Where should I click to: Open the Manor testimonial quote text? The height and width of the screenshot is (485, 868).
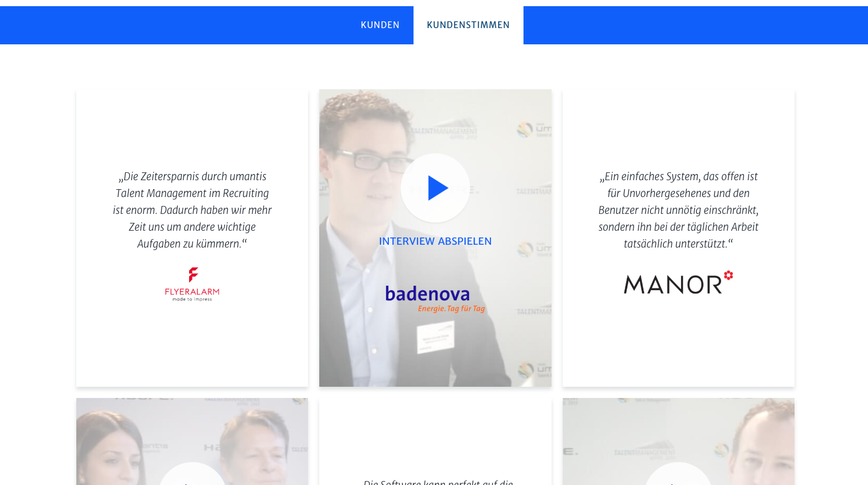click(678, 210)
